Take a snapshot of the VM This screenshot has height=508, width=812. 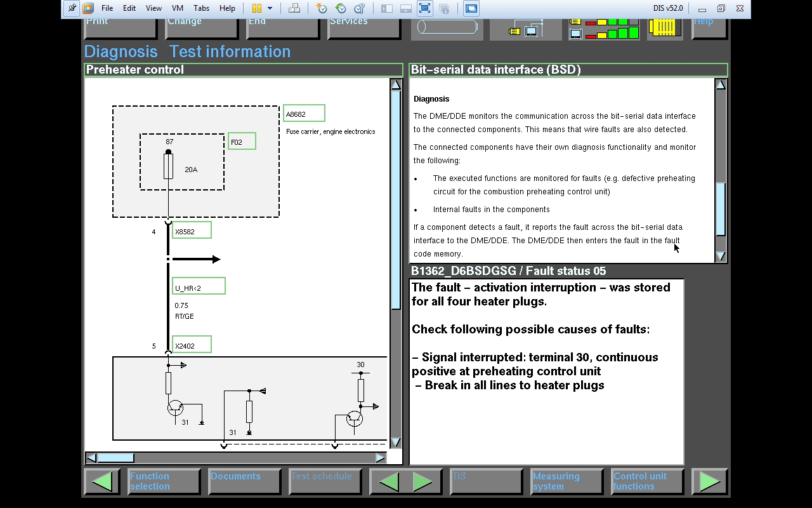point(322,8)
